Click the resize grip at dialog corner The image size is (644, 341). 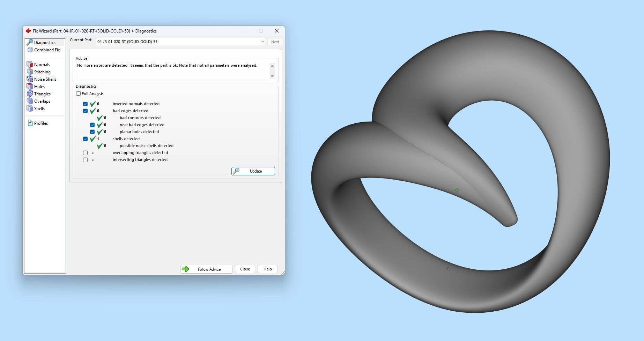pyautogui.click(x=282, y=273)
